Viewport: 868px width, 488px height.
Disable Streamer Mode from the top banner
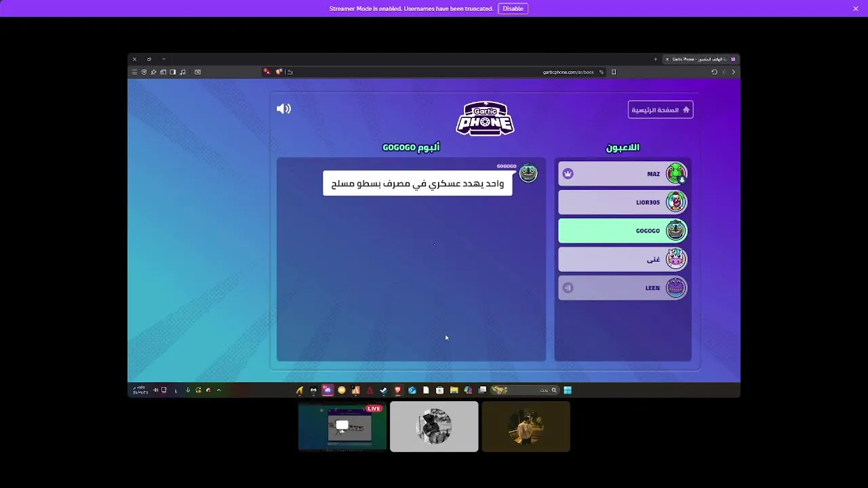(x=513, y=9)
